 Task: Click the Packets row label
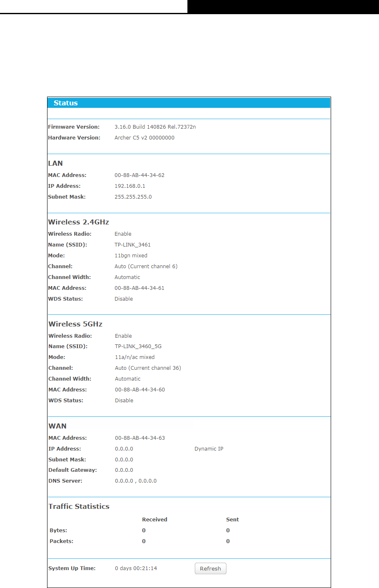click(61, 541)
